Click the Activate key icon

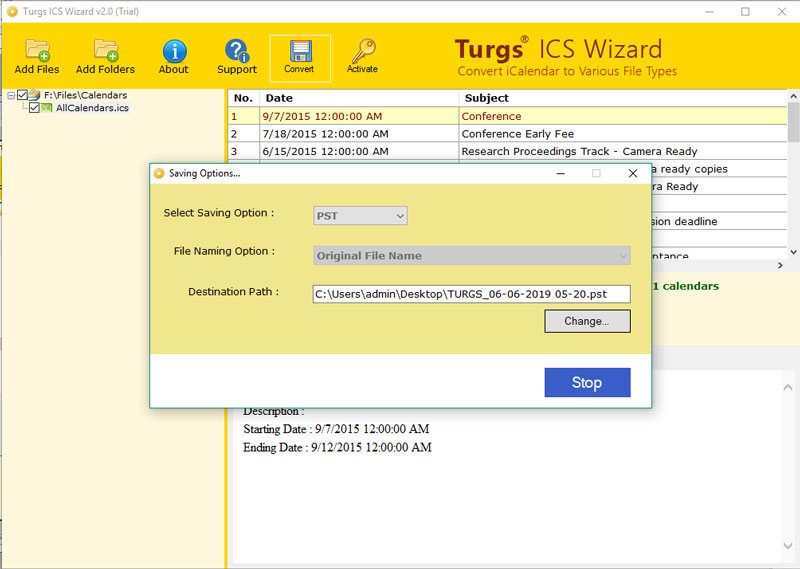362,49
